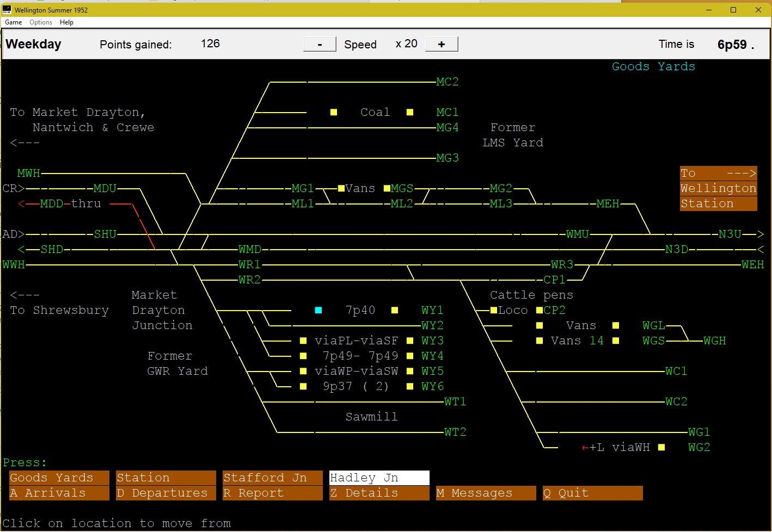772x532 pixels.
Task: Click yellow square right of 9p37 ( 2)
Action: pos(410,386)
